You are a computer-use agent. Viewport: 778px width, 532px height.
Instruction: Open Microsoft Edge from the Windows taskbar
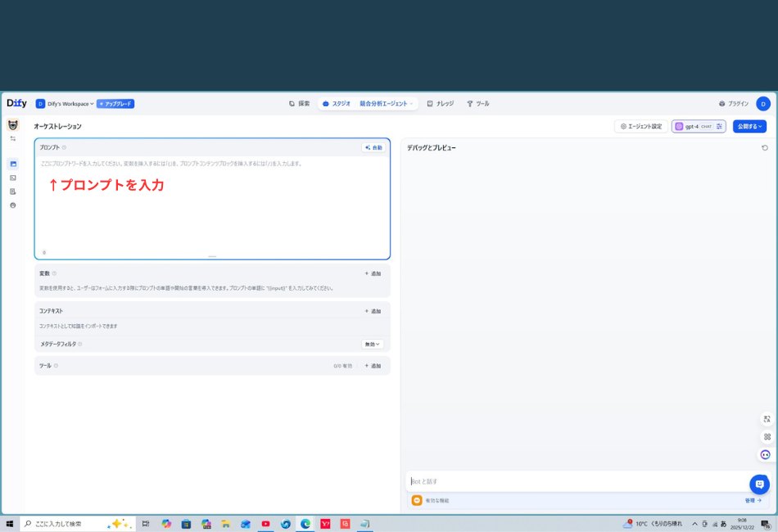[305, 524]
